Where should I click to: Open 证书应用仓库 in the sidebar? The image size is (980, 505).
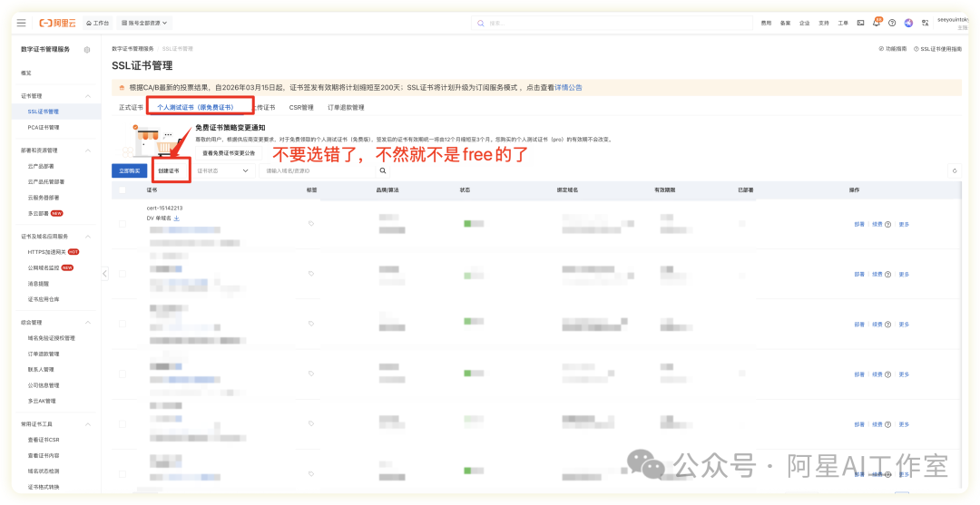click(x=44, y=299)
